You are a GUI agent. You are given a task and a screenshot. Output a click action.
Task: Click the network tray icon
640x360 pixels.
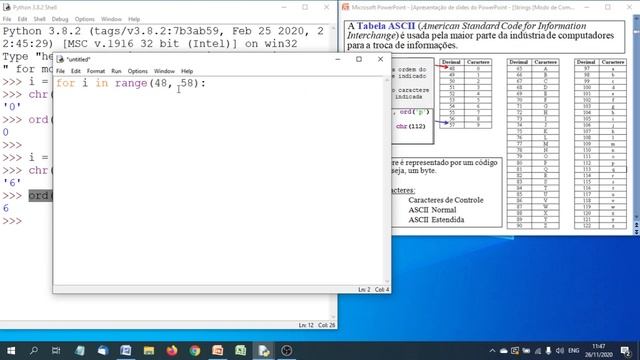point(538,351)
